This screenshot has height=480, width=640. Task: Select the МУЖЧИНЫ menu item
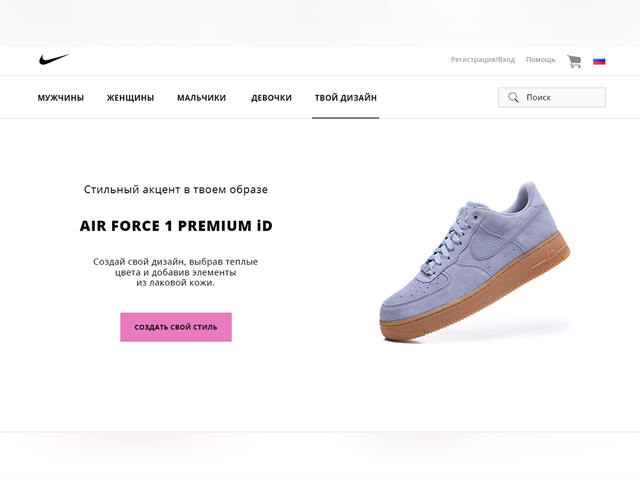point(61,98)
